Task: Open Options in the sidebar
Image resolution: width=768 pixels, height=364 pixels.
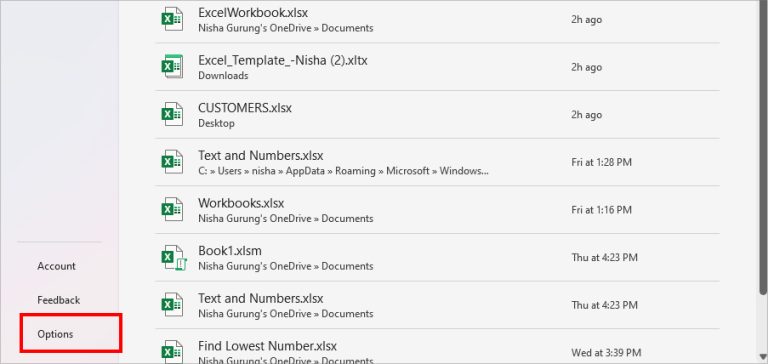Action: click(x=55, y=334)
